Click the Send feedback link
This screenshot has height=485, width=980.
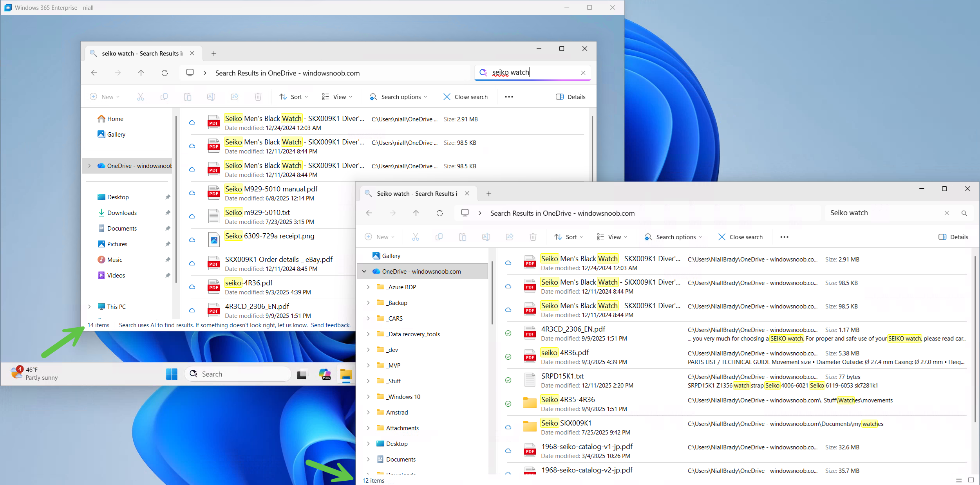pyautogui.click(x=331, y=325)
